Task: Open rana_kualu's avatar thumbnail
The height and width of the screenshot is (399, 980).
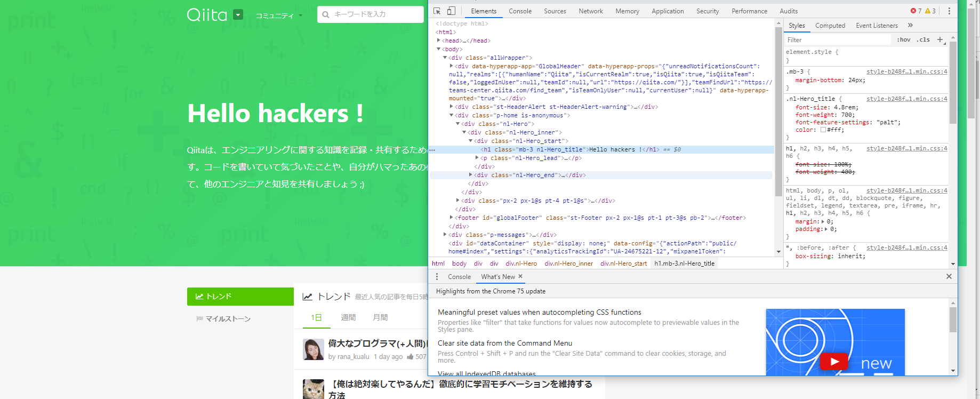Action: (x=314, y=349)
